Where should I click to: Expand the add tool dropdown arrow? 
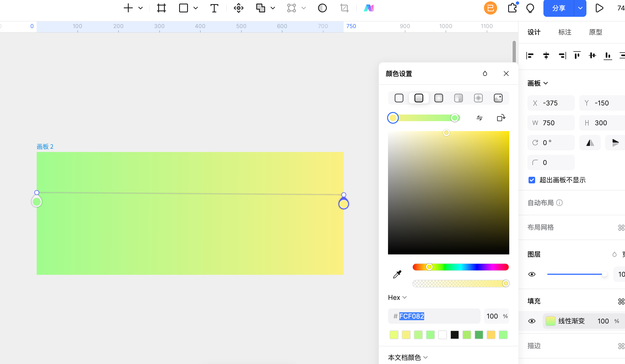(141, 8)
